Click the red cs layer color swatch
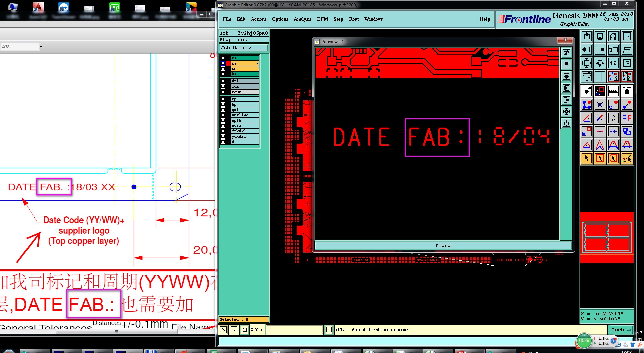 tap(228, 63)
